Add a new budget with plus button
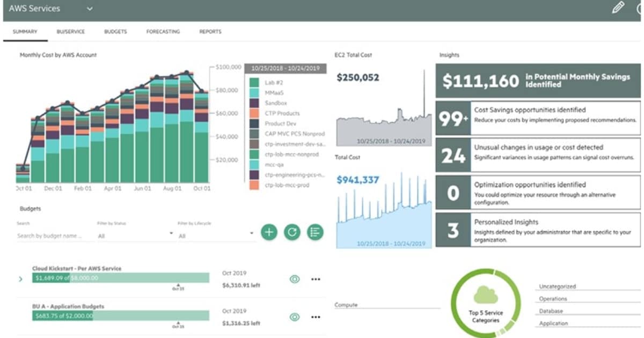Viewport: 644px width, 338px height. pyautogui.click(x=269, y=232)
